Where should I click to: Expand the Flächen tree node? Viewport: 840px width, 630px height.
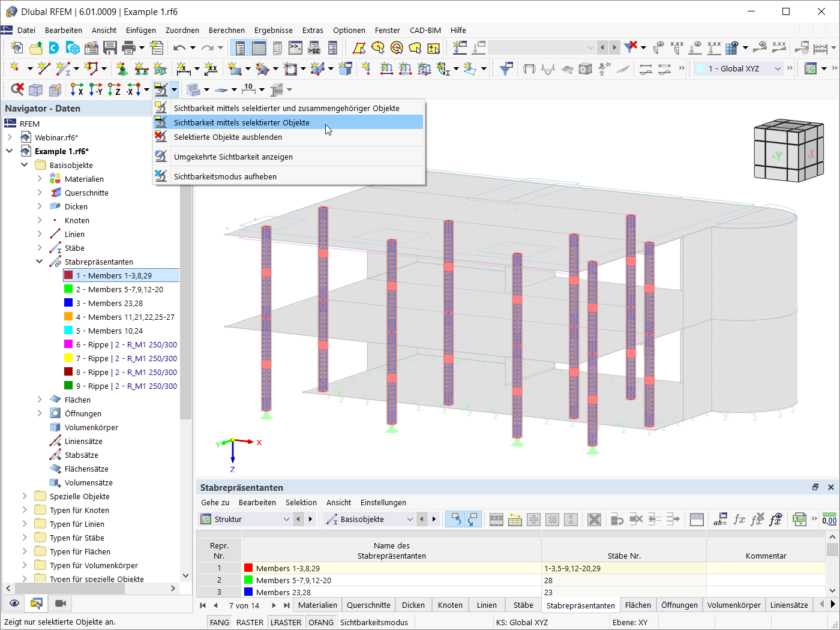tap(40, 400)
